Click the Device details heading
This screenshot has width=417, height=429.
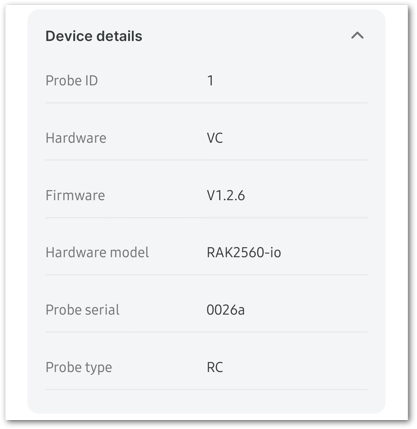[94, 36]
